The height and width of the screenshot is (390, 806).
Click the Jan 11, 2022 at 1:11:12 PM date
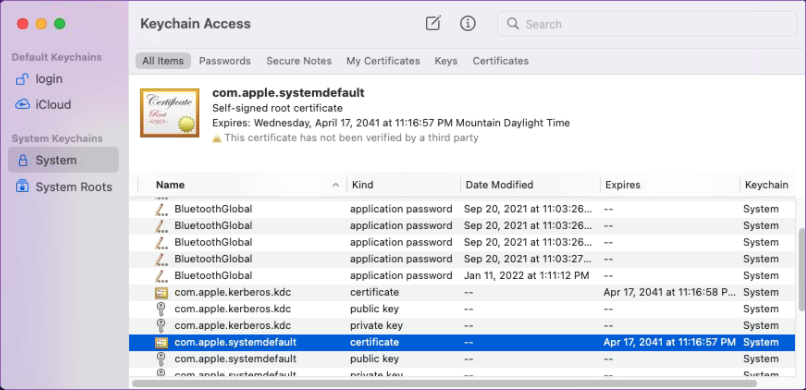[x=526, y=275]
